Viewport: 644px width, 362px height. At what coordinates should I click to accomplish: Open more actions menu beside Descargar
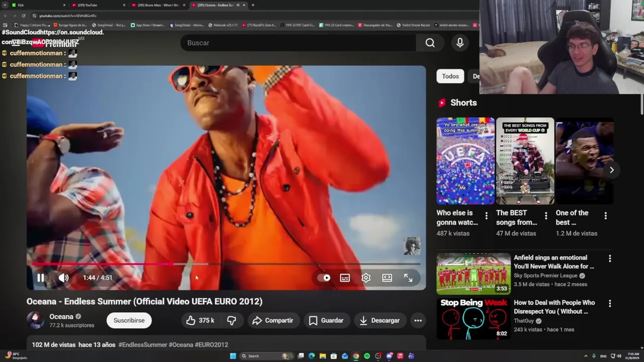(418, 320)
